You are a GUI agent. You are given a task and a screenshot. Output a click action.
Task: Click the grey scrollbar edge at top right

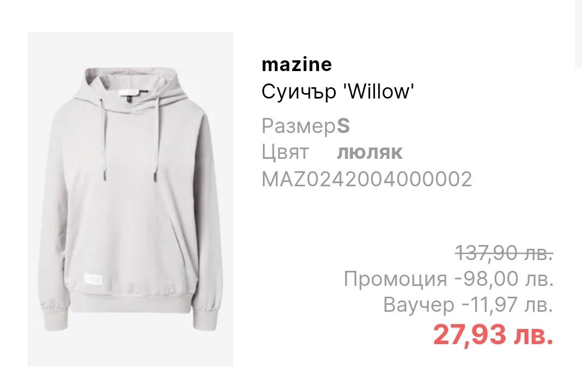[578, 34]
